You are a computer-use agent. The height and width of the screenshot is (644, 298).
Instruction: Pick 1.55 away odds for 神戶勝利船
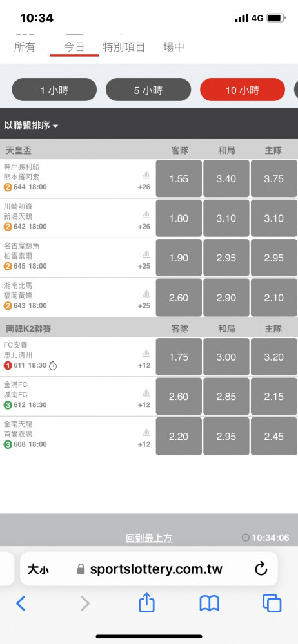(x=179, y=178)
